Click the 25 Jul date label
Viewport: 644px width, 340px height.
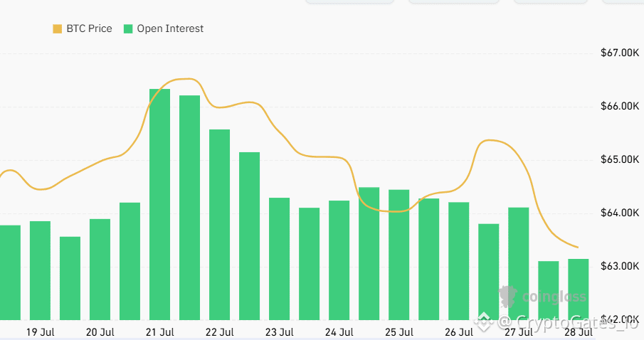399,332
